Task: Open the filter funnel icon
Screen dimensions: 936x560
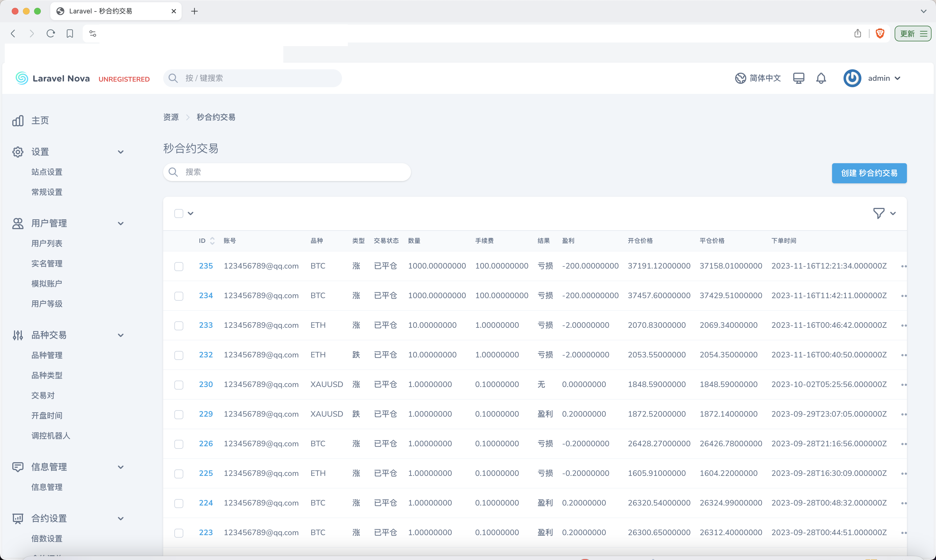Action: [x=879, y=213]
